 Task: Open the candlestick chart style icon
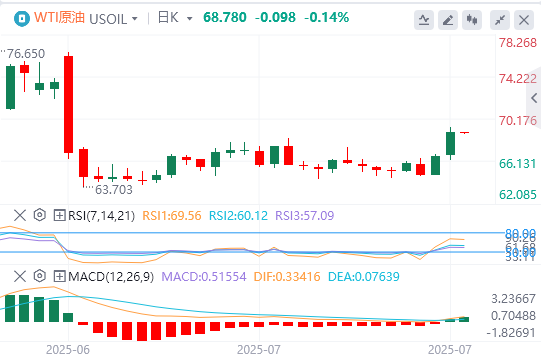click(472, 20)
